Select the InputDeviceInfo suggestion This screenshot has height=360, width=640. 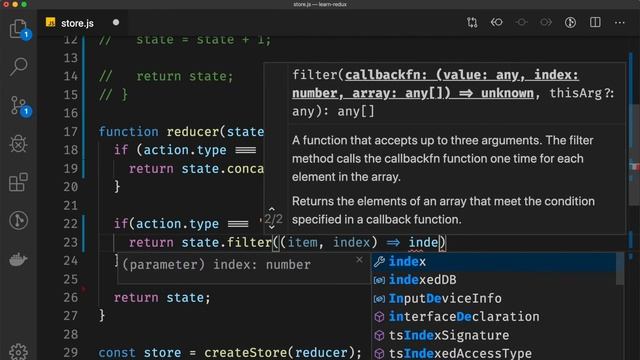point(494,298)
